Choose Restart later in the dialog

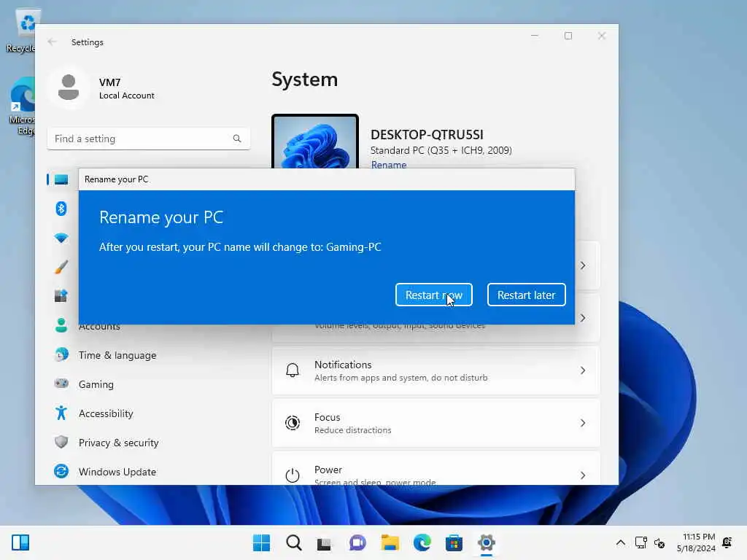pyautogui.click(x=526, y=295)
